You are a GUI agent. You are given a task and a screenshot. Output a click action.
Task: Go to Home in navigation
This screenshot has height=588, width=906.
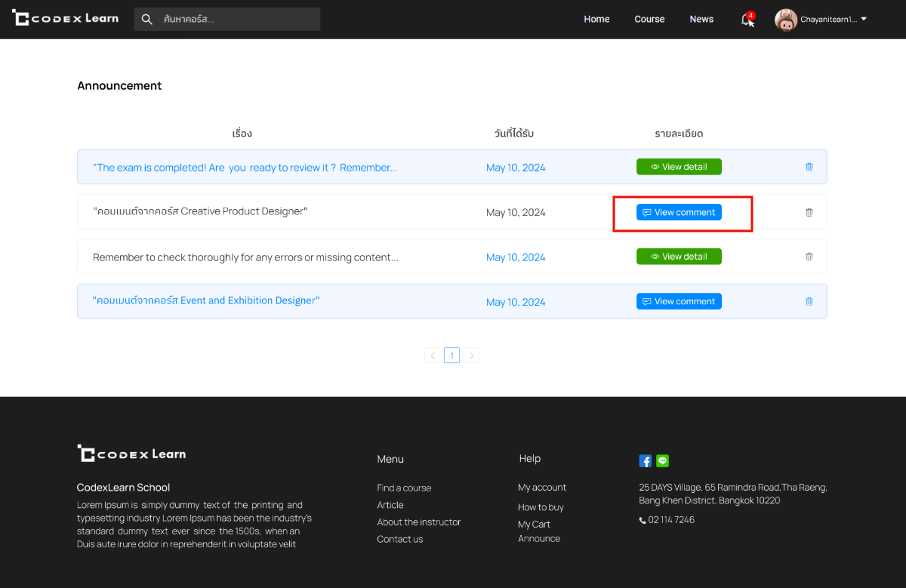596,20
